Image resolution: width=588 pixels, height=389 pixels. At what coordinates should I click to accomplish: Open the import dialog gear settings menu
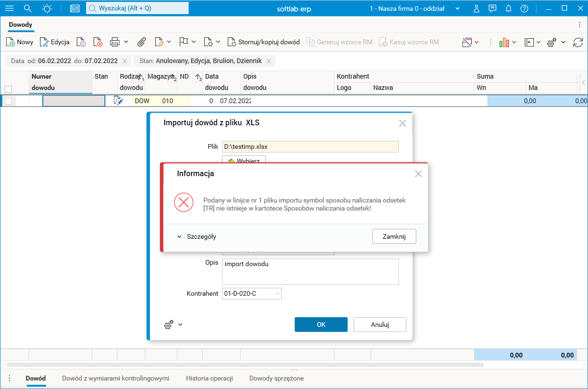pyautogui.click(x=173, y=324)
